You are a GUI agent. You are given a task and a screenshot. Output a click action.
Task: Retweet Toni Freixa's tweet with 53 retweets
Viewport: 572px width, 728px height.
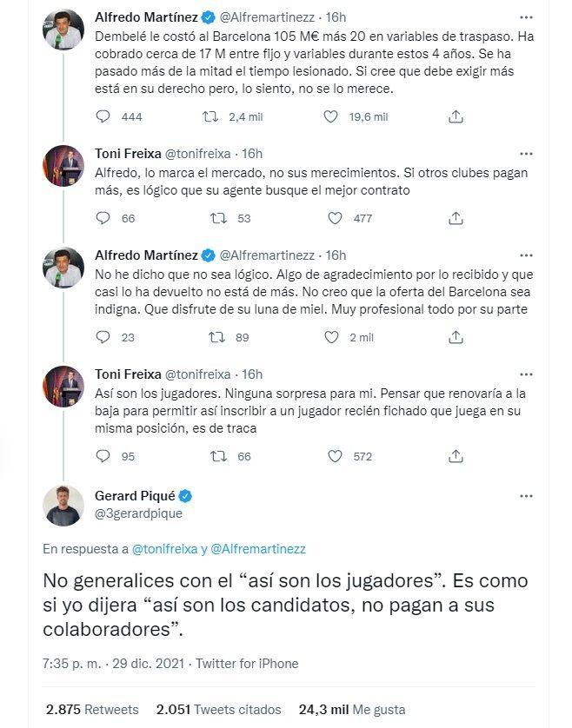point(212,218)
